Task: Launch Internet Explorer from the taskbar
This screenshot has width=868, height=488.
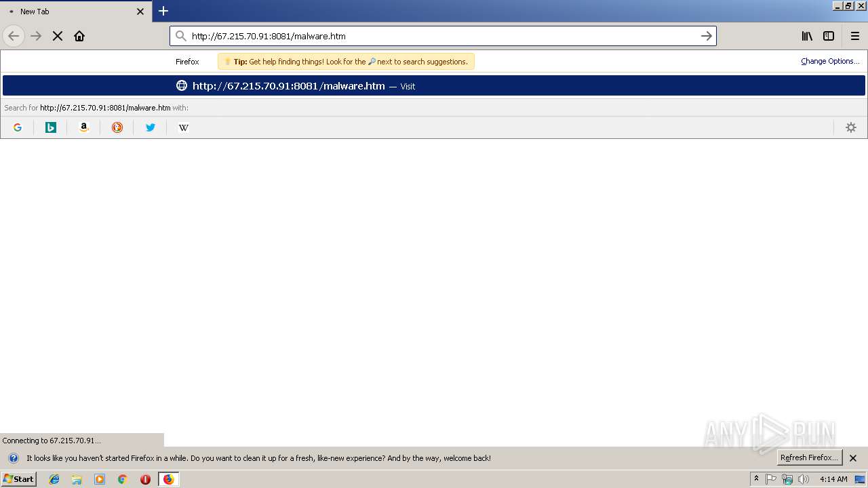Action: point(54,479)
